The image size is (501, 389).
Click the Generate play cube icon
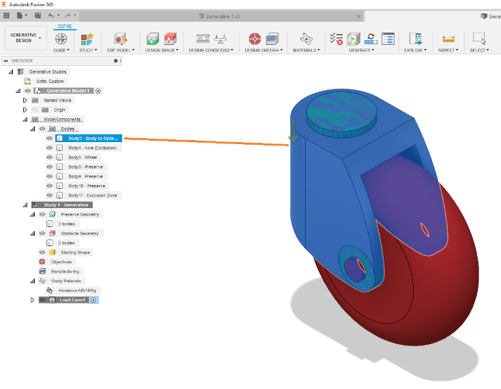(353, 39)
